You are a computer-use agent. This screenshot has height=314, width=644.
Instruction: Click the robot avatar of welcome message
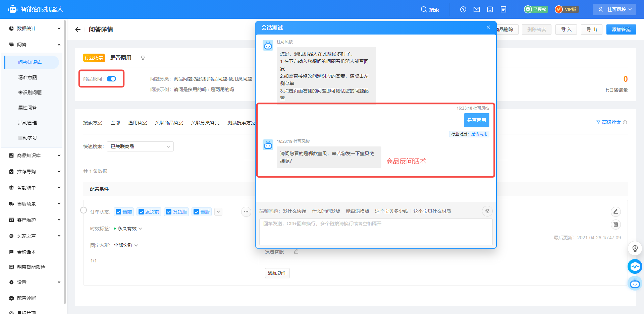pyautogui.click(x=268, y=45)
